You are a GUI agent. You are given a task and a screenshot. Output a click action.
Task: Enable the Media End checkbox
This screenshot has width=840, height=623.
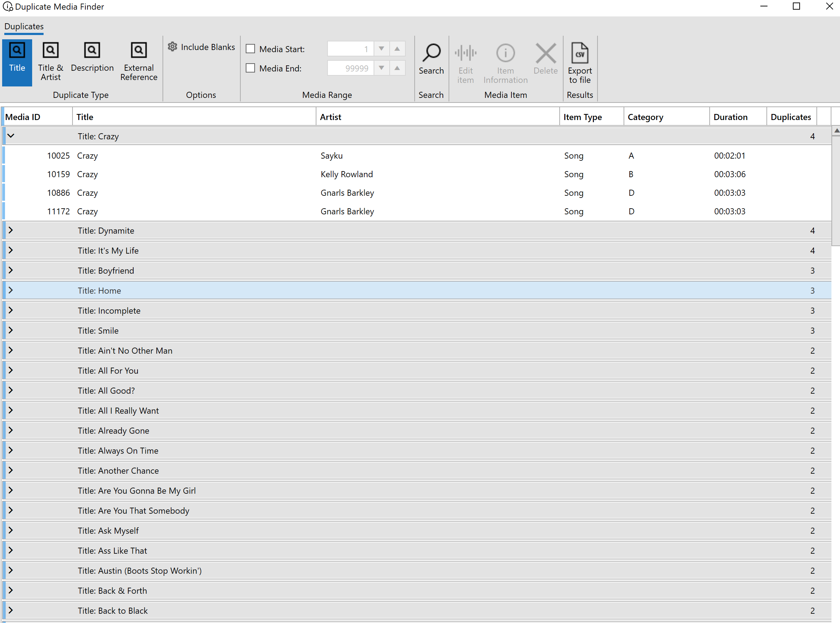click(250, 68)
